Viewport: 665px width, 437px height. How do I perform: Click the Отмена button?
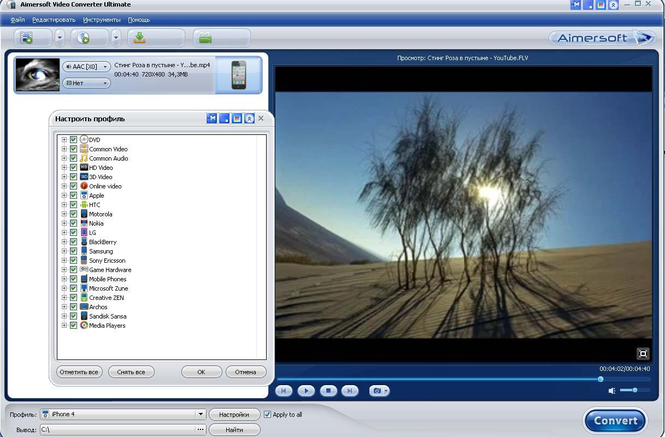(x=246, y=372)
